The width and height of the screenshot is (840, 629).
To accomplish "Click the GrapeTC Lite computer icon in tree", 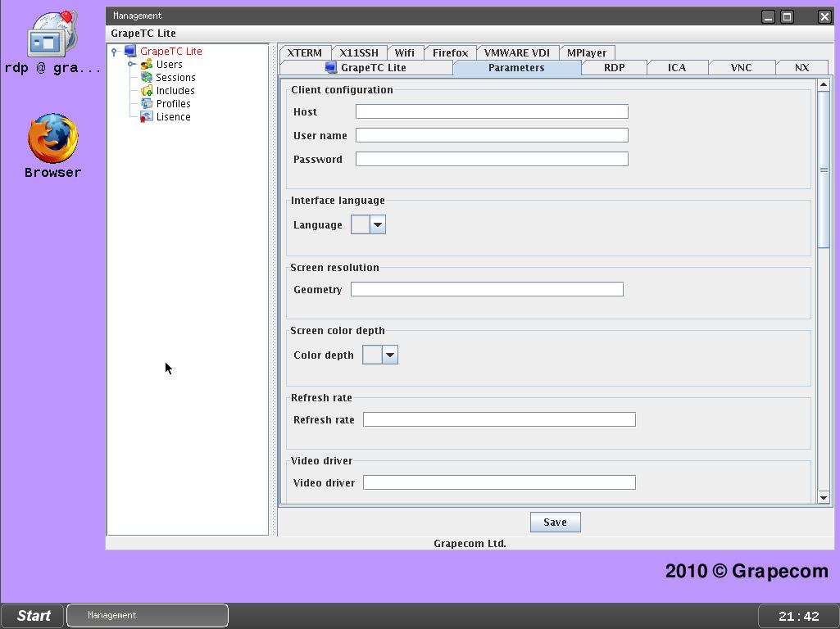I will pyautogui.click(x=129, y=52).
